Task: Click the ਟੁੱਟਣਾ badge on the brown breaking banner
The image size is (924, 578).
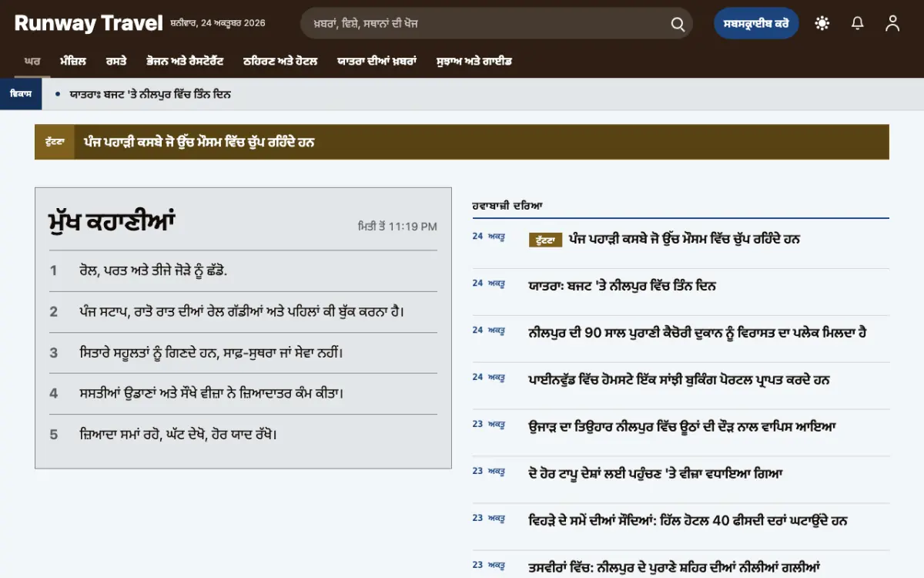Action: pos(55,142)
